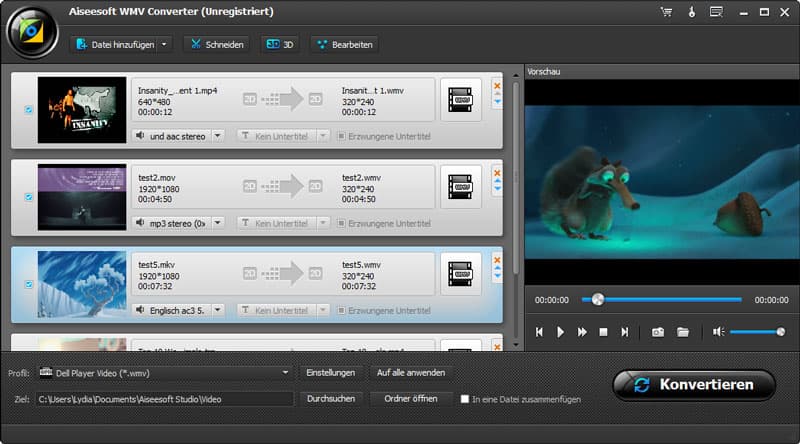Screen dimensions: 800x444
Task: Click the 2D output icon for test5.mkv
Action: pyautogui.click(x=316, y=274)
